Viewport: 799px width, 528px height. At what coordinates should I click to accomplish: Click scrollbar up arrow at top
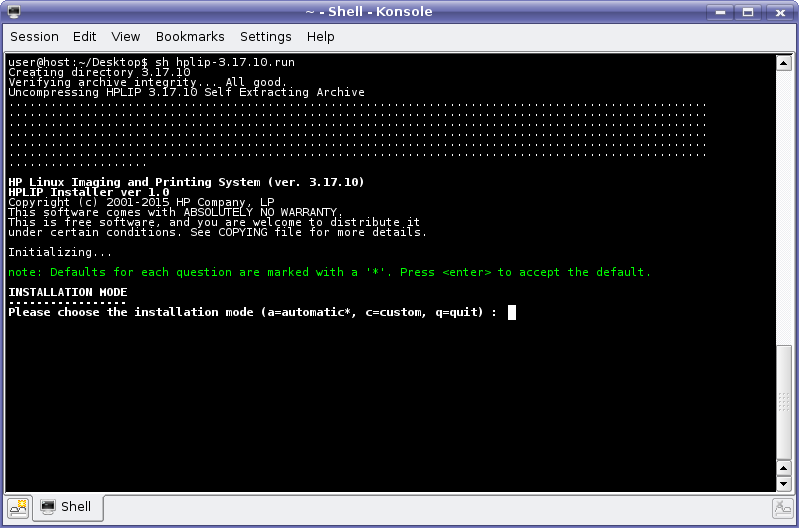pyautogui.click(x=783, y=63)
